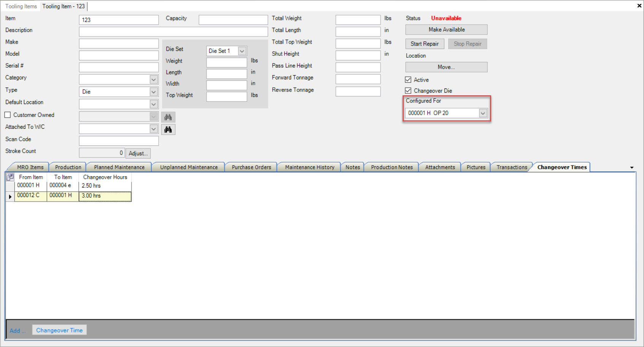Switch to Planned Maintenance tab
The width and height of the screenshot is (644, 347).
[x=119, y=167]
